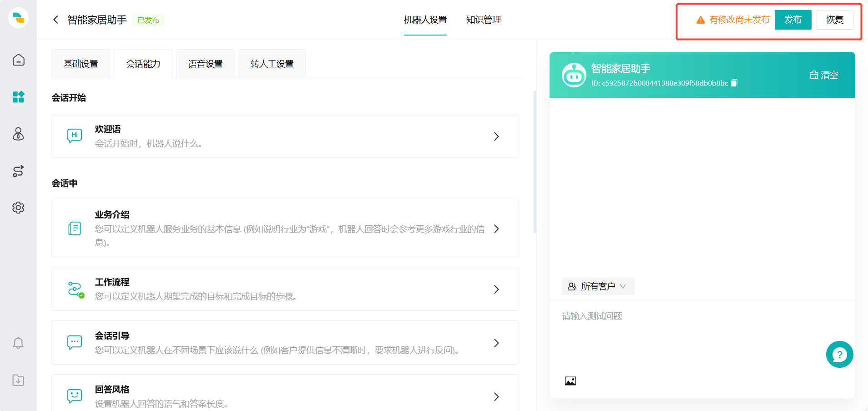Open the 所有客户 customer filter dropdown

point(598,286)
